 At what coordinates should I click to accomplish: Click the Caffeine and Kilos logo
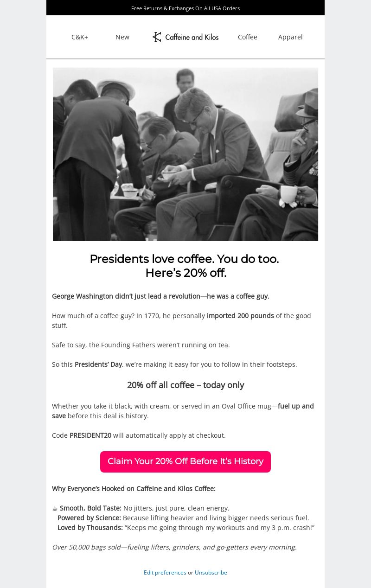[185, 37]
